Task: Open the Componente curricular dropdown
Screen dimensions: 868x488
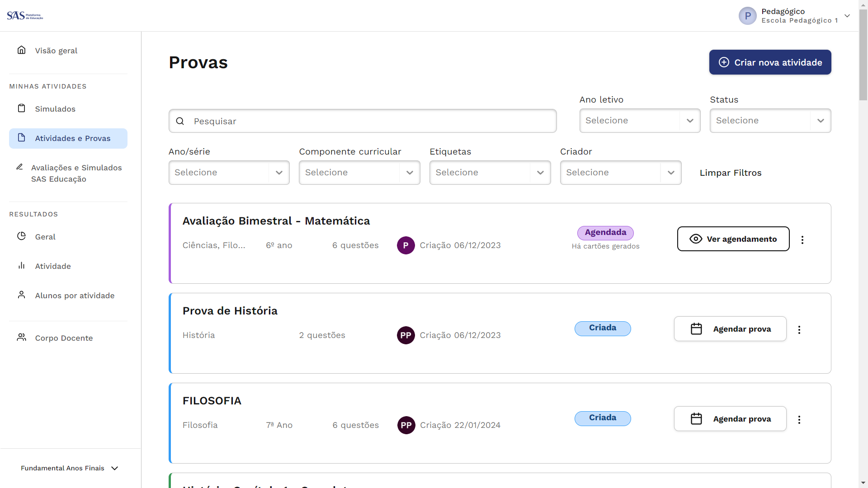Action: tap(359, 173)
